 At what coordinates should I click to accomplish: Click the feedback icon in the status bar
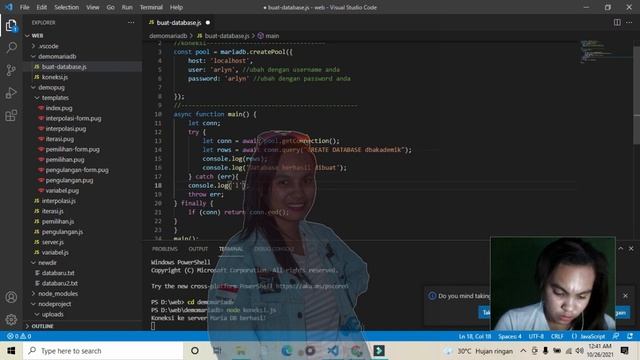tap(616, 336)
